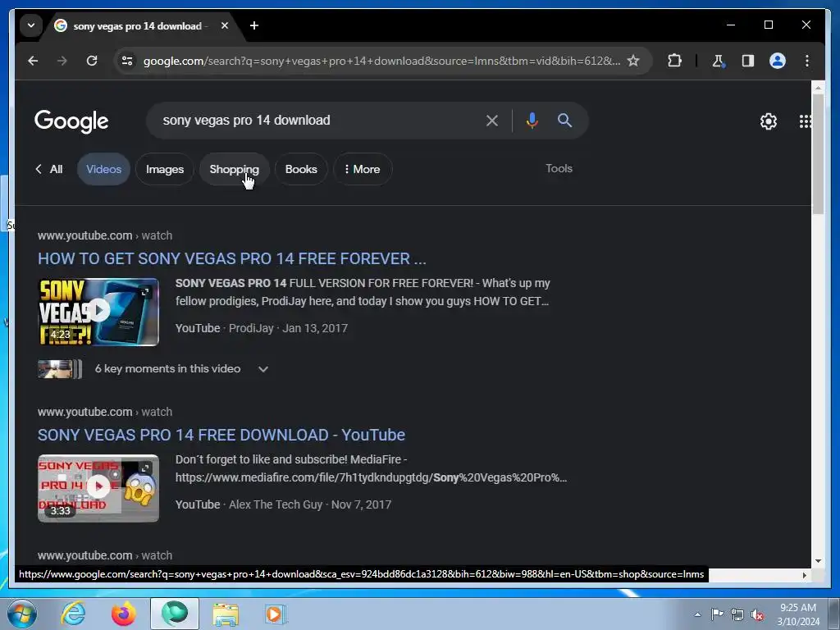Switch to Shopping results

[234, 169]
